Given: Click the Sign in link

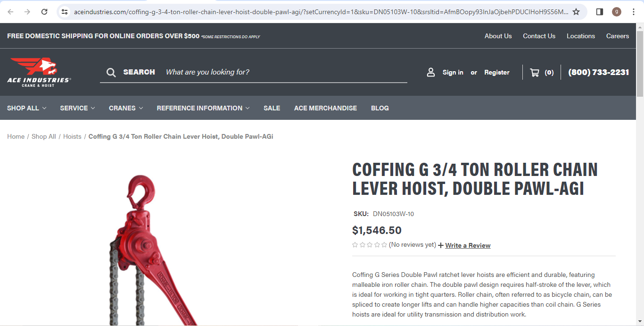Looking at the screenshot, I should (x=453, y=72).
